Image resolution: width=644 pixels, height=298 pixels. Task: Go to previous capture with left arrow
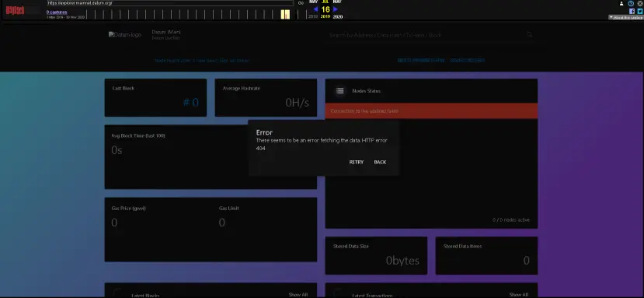coord(315,9)
